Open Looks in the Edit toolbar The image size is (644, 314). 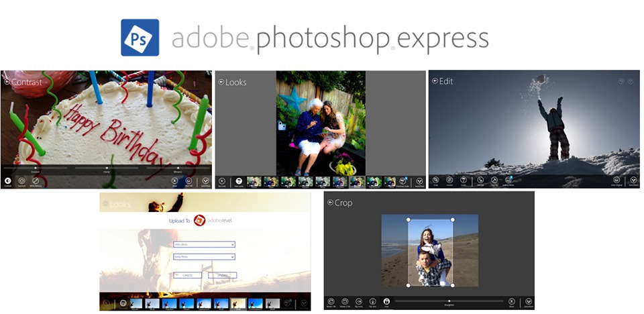[464, 180]
